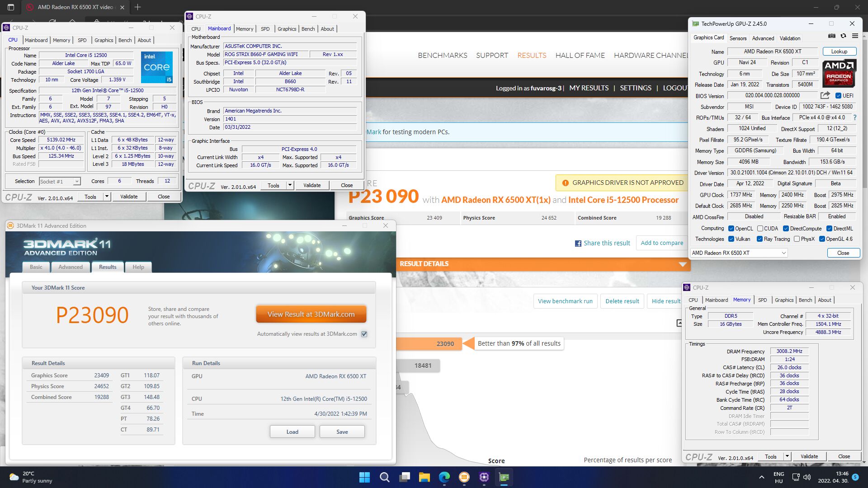Click the Bus Interface question mark

tap(854, 117)
